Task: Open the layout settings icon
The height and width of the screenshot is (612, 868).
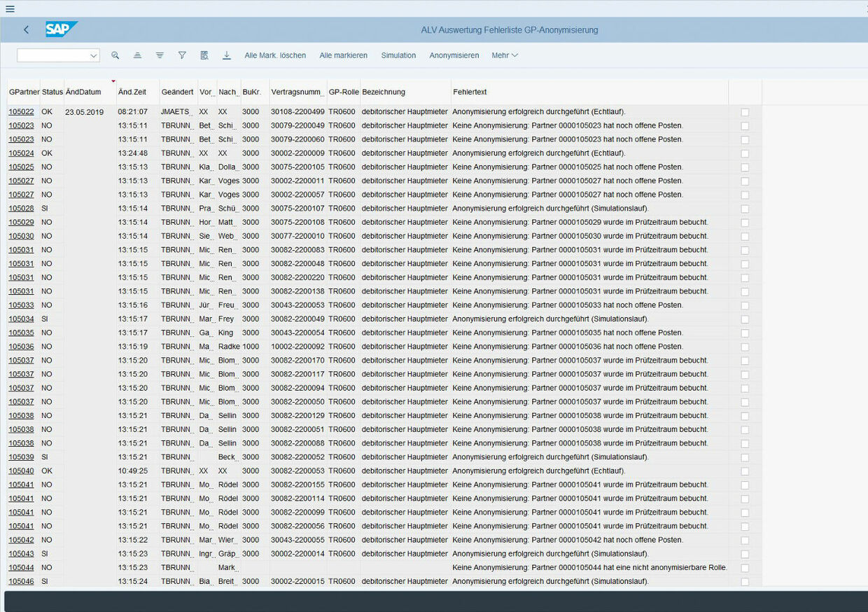Action: point(204,55)
